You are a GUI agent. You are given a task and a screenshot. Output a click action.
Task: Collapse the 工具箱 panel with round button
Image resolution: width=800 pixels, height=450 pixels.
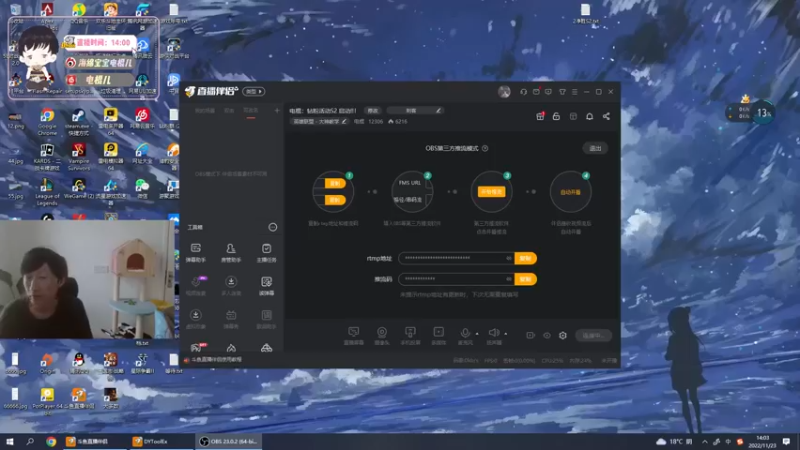coord(273,227)
